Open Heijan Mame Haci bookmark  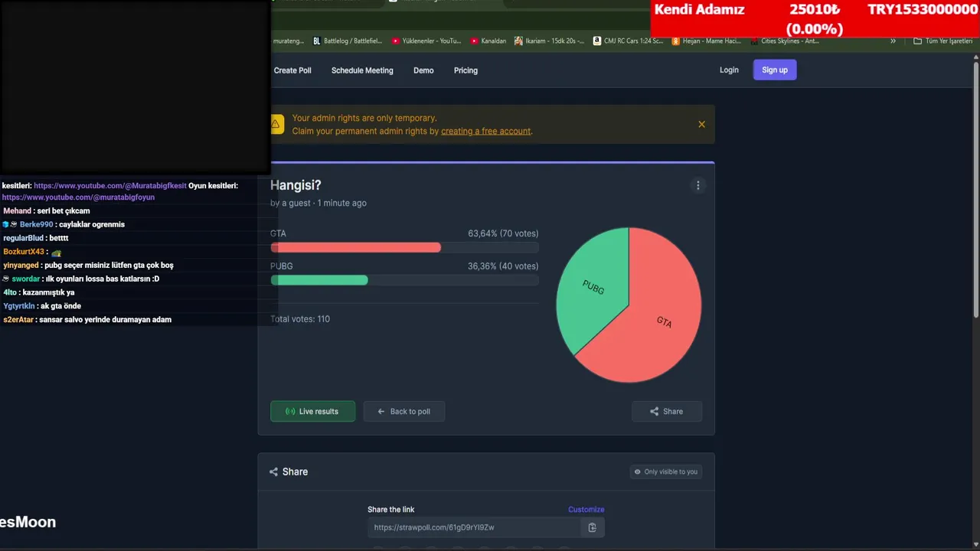(706, 41)
